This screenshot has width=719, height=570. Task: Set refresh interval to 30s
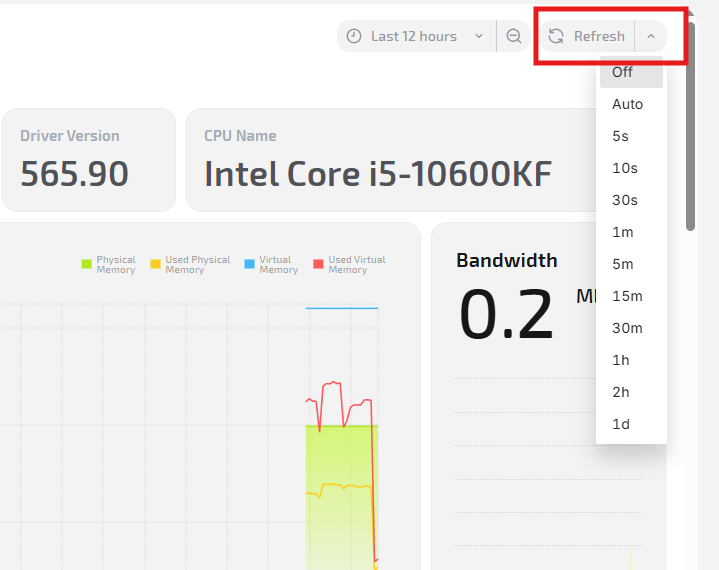click(624, 200)
